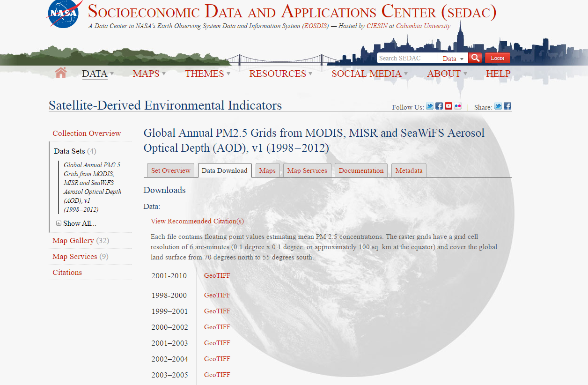Open the HELP page
This screenshot has width=588, height=385.
(x=498, y=74)
